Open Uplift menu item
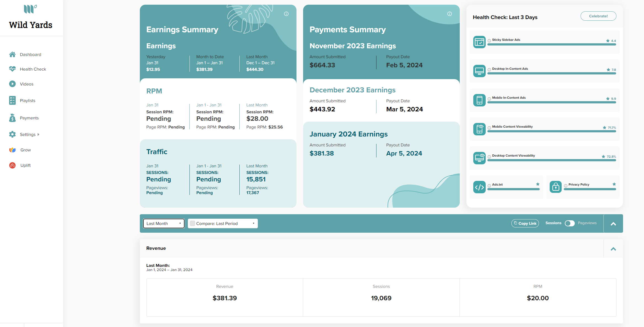The image size is (644, 327). [x=26, y=165]
